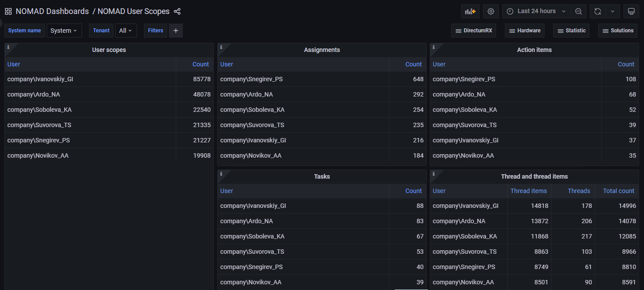
Task: Click info icon on User scopes panel
Action: [8, 47]
